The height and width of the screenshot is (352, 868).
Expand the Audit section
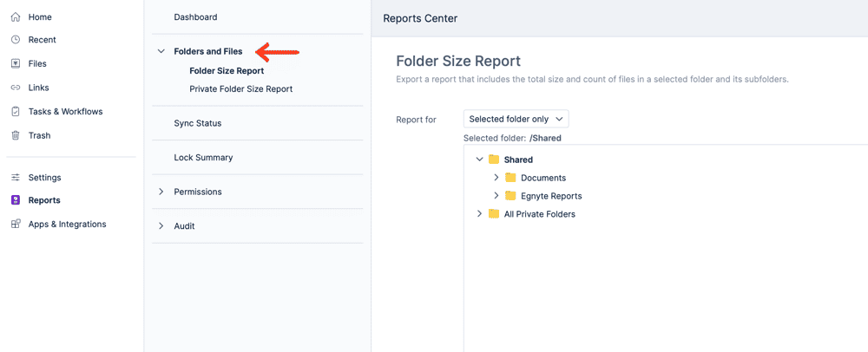[161, 226]
